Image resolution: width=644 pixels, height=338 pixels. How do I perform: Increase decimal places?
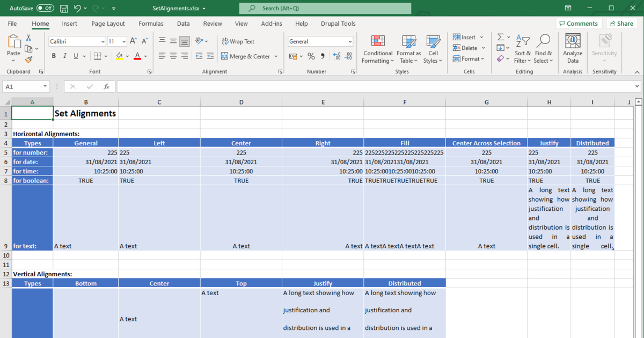point(336,56)
